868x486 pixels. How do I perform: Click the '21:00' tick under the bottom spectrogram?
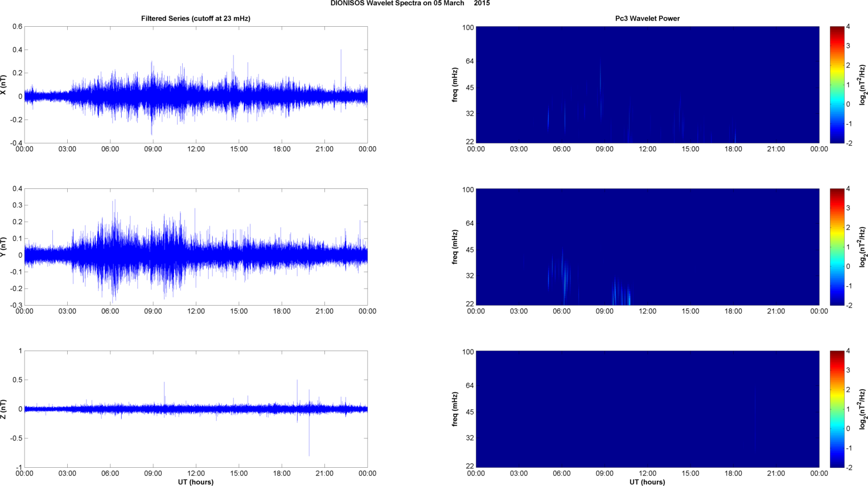pos(776,473)
